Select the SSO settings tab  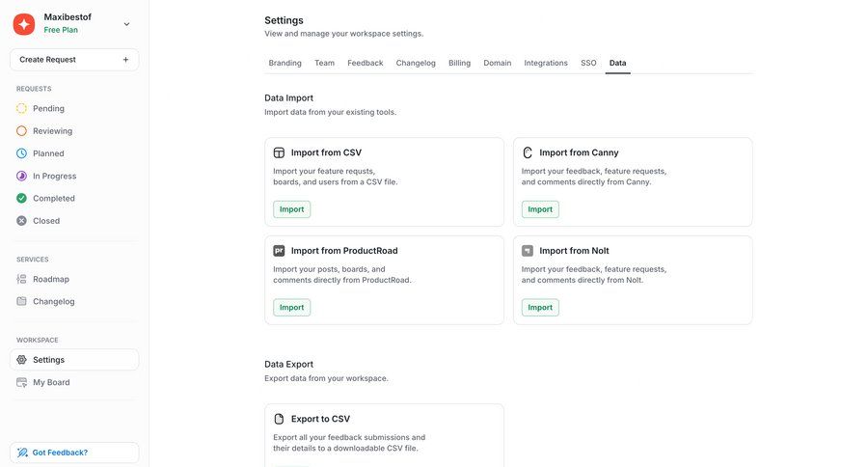point(588,63)
